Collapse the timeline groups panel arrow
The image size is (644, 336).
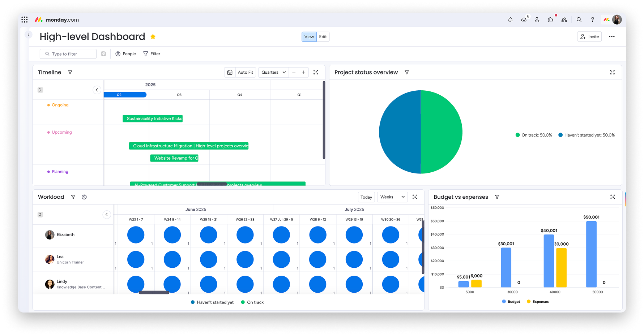click(97, 90)
